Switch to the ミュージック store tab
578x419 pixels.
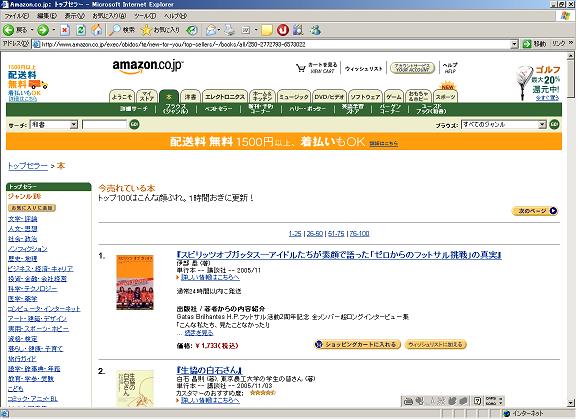(x=293, y=97)
